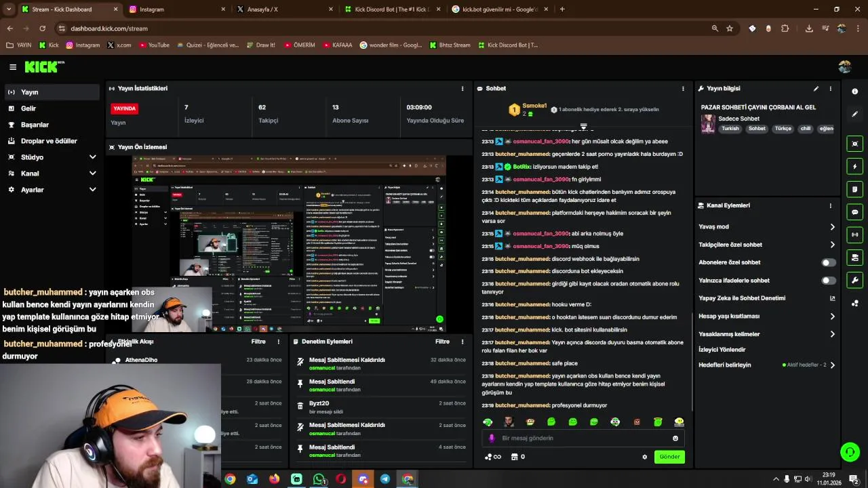Open Hesap yaşı kısıtlaması chevron
The width and height of the screenshot is (868, 488).
tap(832, 317)
